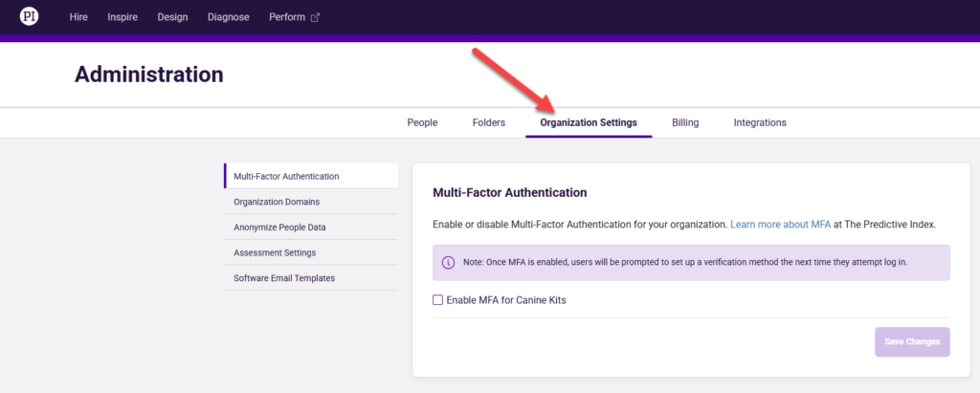The image size is (980, 393).
Task: Open the Integrations tab
Action: pyautogui.click(x=760, y=122)
